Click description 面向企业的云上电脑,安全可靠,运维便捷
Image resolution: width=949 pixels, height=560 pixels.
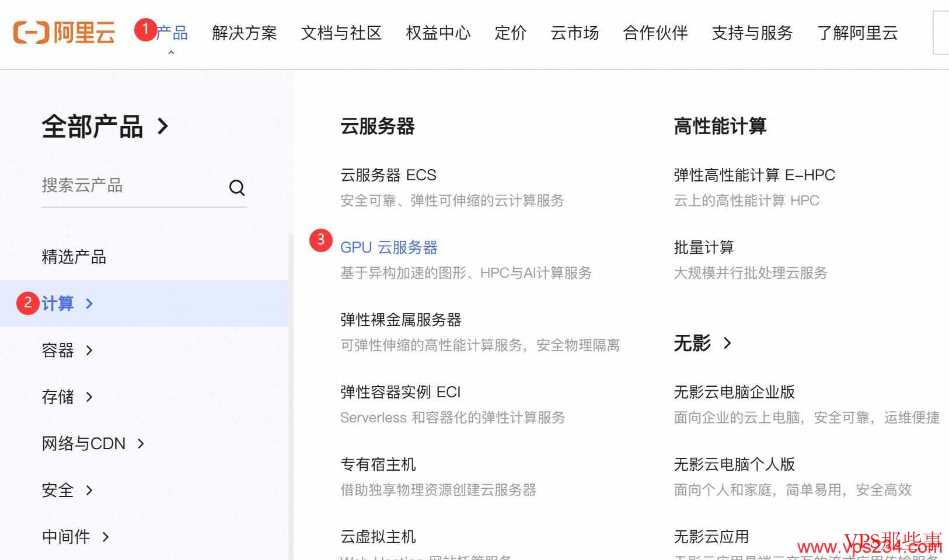click(x=807, y=418)
